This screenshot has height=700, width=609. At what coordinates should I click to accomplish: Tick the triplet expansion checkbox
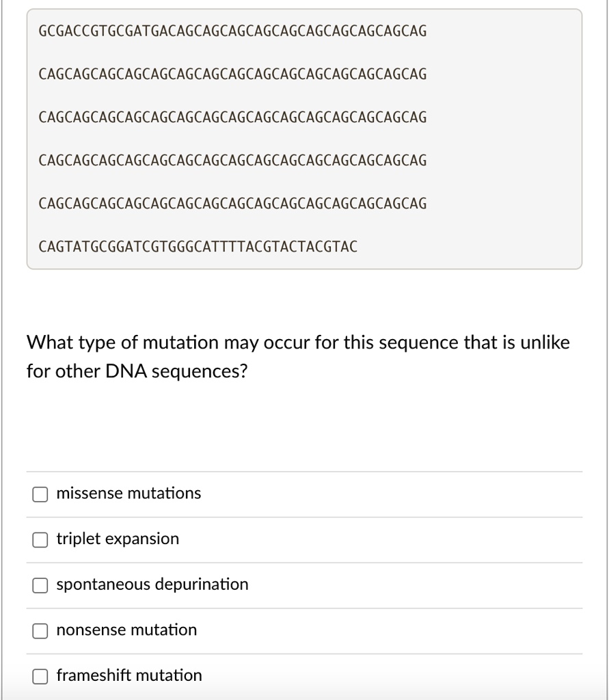(x=40, y=540)
